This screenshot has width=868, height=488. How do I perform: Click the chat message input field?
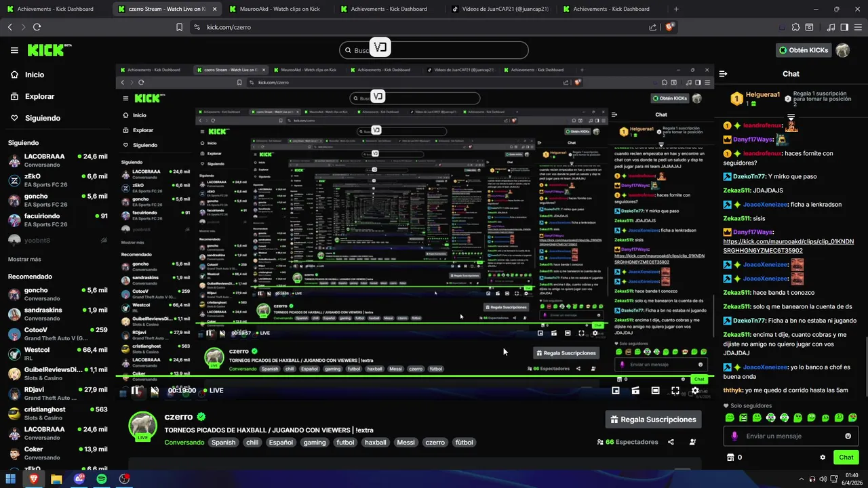coord(790,436)
